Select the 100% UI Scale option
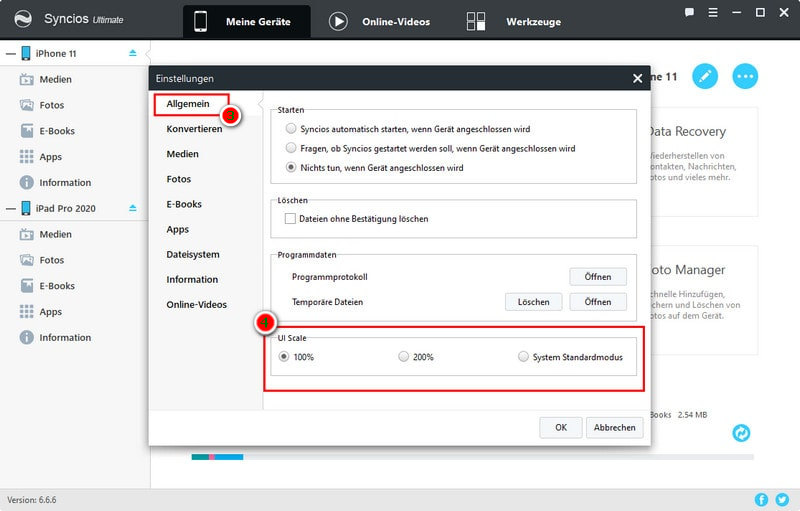 pos(284,356)
